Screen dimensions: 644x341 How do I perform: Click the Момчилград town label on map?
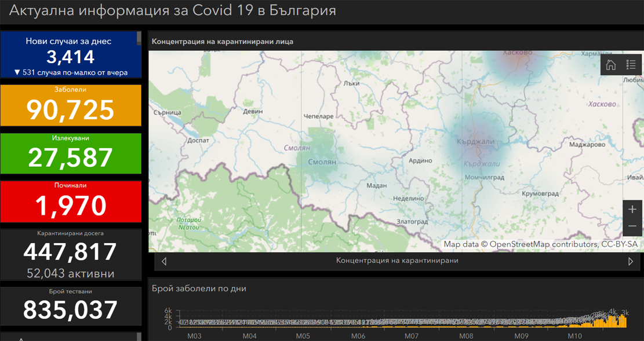click(484, 178)
